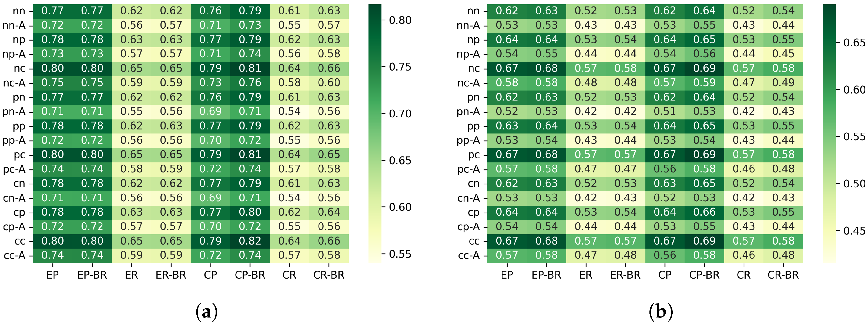This screenshot has width=868, height=324.
Task: Click the EP-BR axis label under left heatmap
Action: point(92,275)
